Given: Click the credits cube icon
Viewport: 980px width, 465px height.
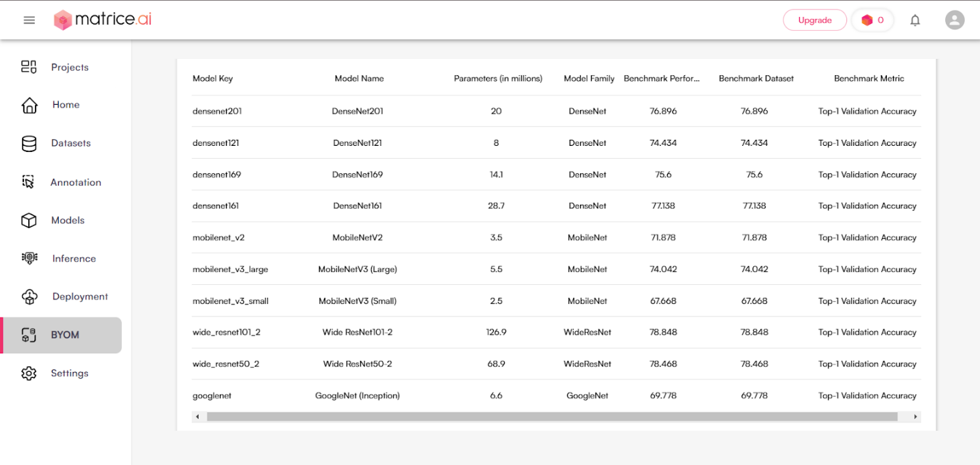Looking at the screenshot, I should tap(867, 20).
